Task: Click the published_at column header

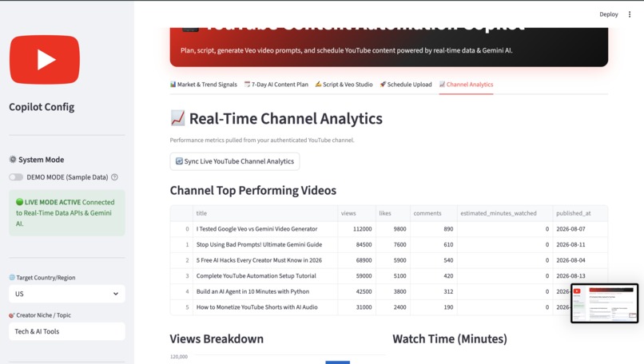Action: pyautogui.click(x=580, y=213)
